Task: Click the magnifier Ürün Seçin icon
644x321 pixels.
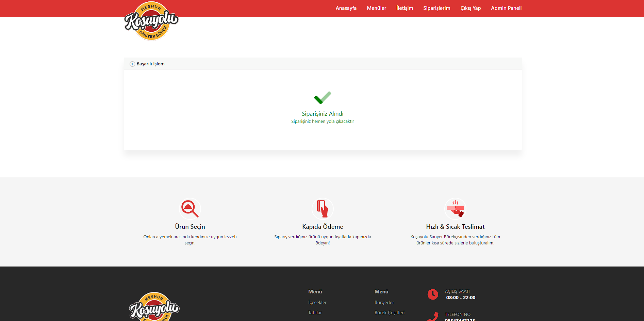Action: pyautogui.click(x=190, y=209)
